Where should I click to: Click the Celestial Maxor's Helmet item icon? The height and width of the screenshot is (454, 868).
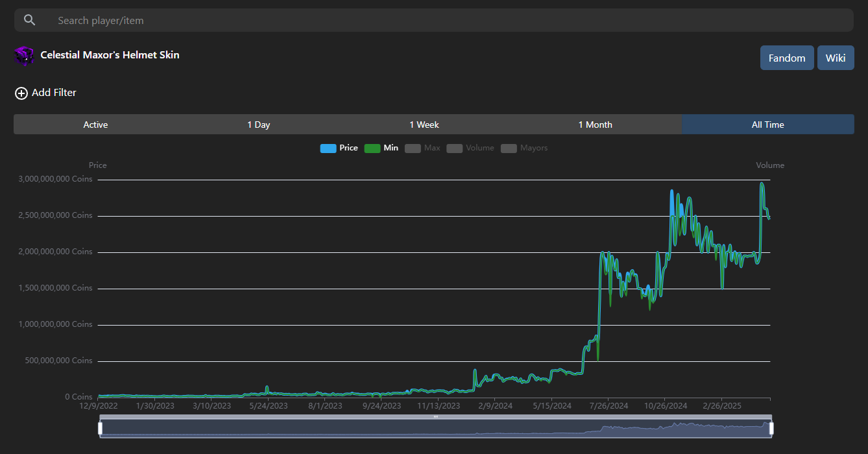(x=24, y=56)
